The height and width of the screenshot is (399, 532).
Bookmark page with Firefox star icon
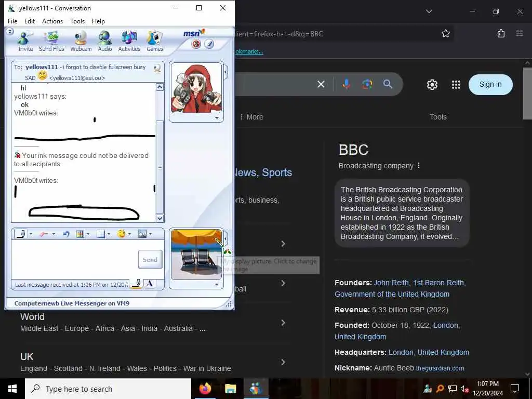445,33
